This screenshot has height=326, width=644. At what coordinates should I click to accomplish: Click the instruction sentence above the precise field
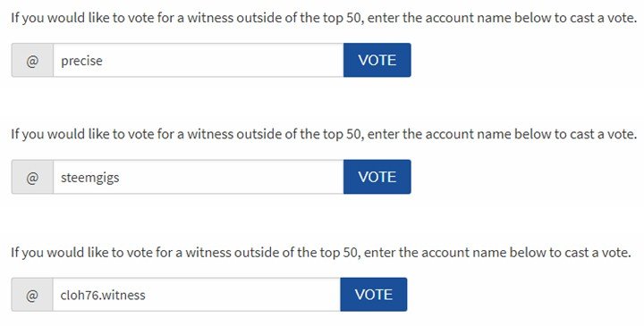324,18
